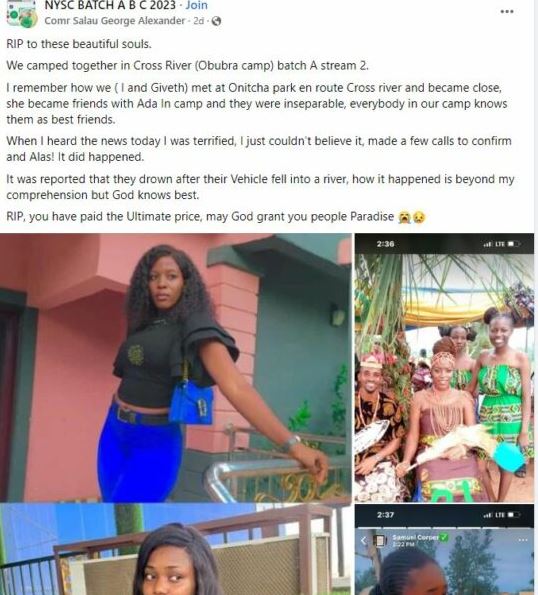The height and width of the screenshot is (595, 538).
Task: Click the crying emoji ending the post
Action: click(x=404, y=217)
